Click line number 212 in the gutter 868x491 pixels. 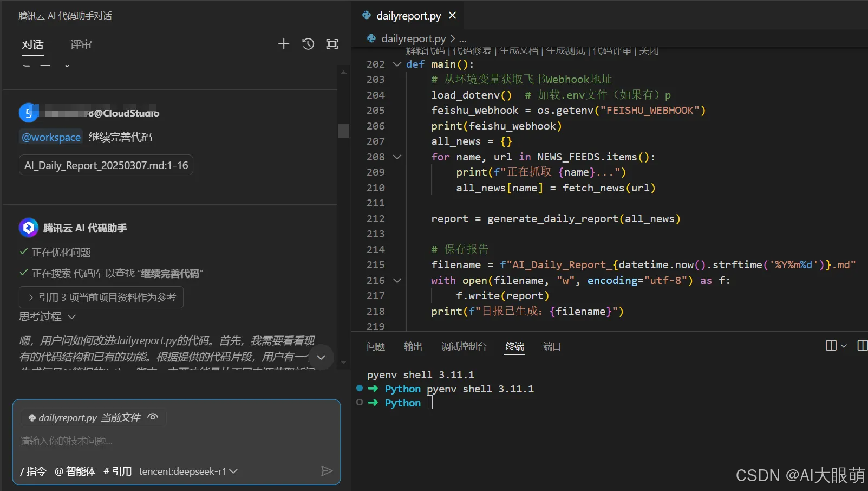(375, 218)
